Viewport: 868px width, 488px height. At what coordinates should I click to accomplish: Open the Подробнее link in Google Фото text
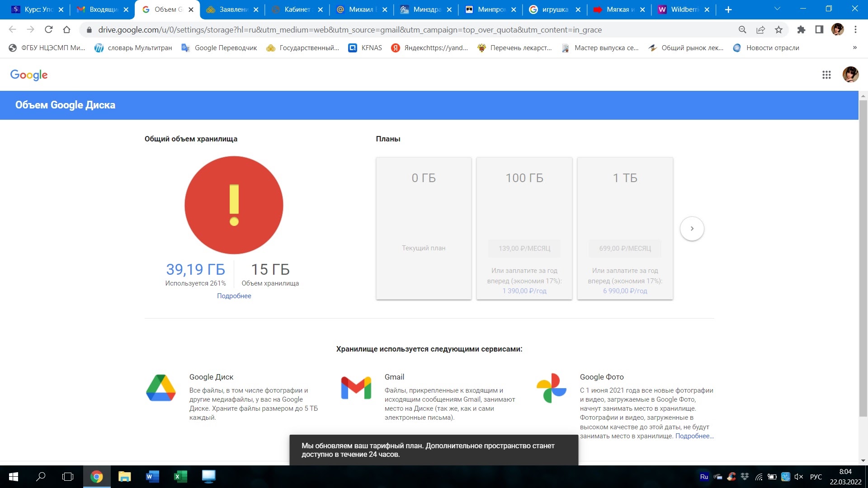(x=694, y=436)
